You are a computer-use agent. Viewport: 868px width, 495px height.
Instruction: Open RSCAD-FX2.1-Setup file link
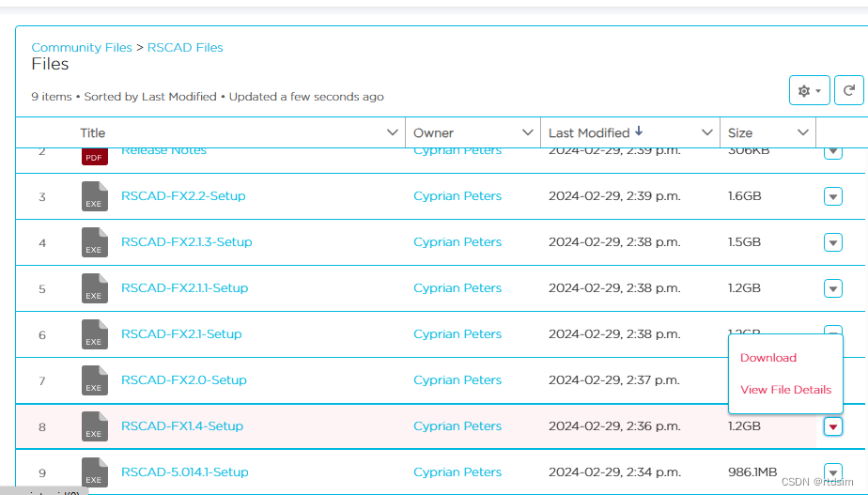pos(181,333)
